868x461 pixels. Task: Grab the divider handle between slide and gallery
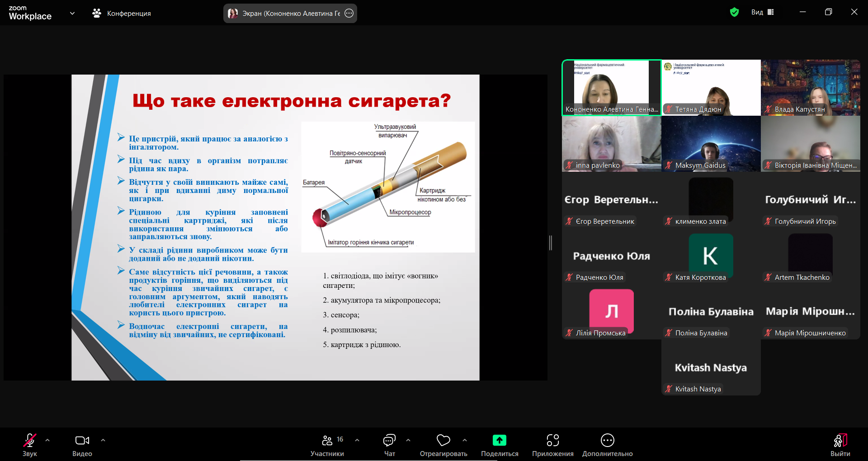(x=551, y=243)
